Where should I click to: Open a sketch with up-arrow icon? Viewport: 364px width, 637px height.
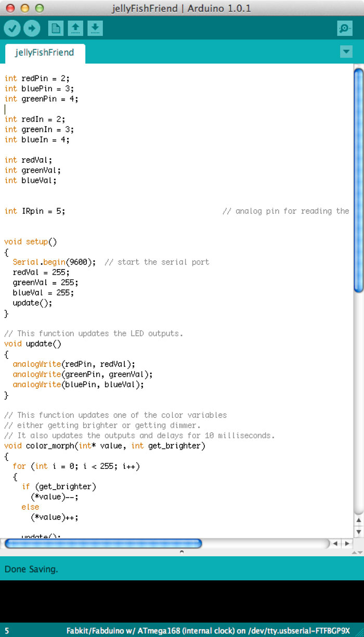[x=75, y=28]
